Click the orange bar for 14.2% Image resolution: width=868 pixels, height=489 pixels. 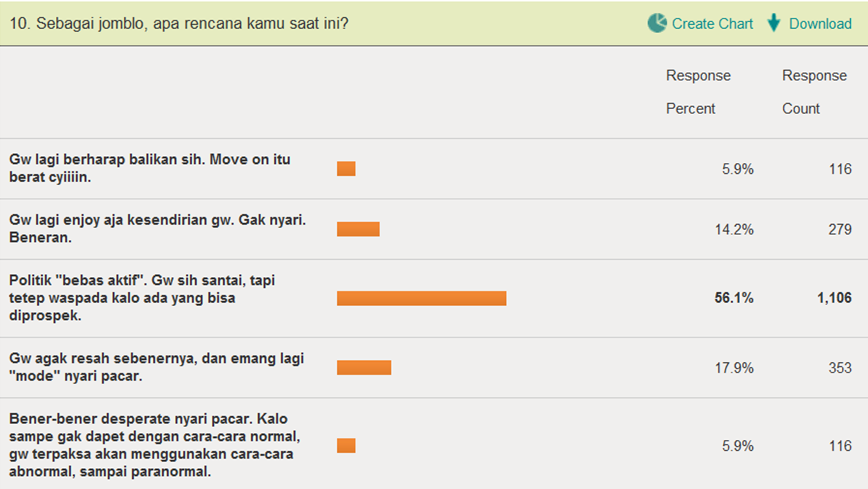358,229
